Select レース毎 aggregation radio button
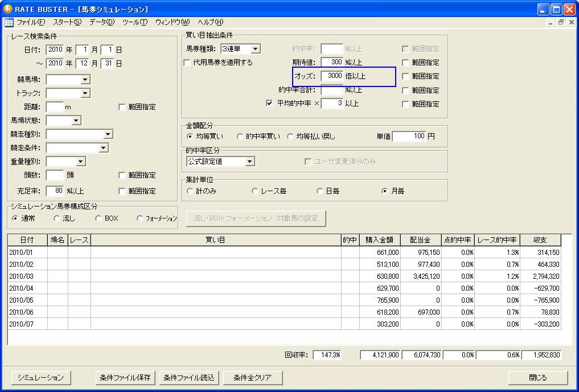The image size is (579, 392). coord(254,191)
